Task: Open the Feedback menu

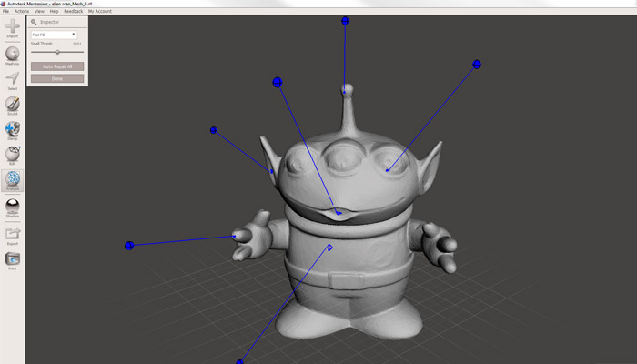Action: (74, 11)
